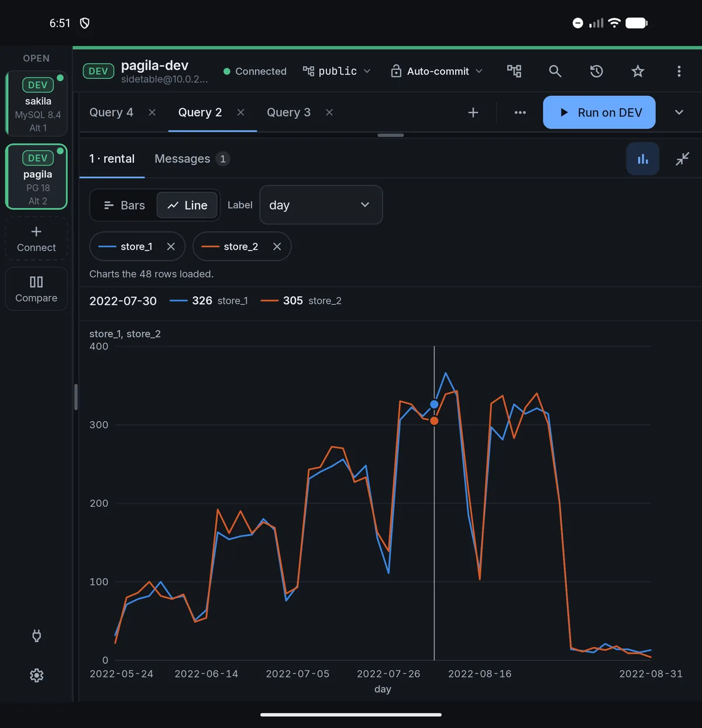The height and width of the screenshot is (728, 702).
Task: Select the pagila PG 18 connection
Action: point(37,177)
